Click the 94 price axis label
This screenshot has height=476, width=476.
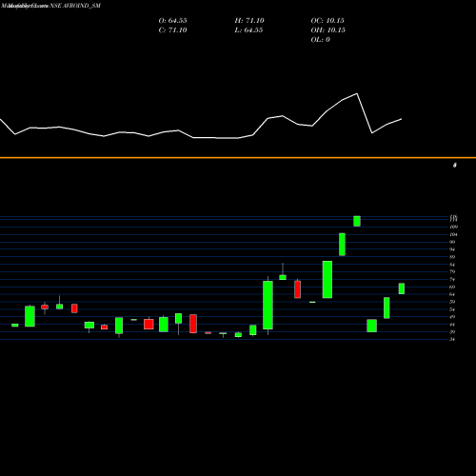(452, 249)
